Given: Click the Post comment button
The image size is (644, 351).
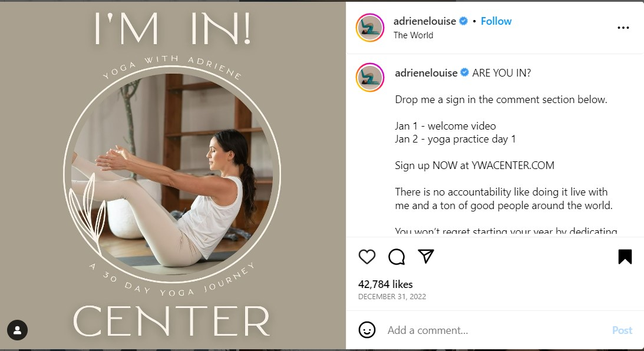Looking at the screenshot, I should (622, 330).
